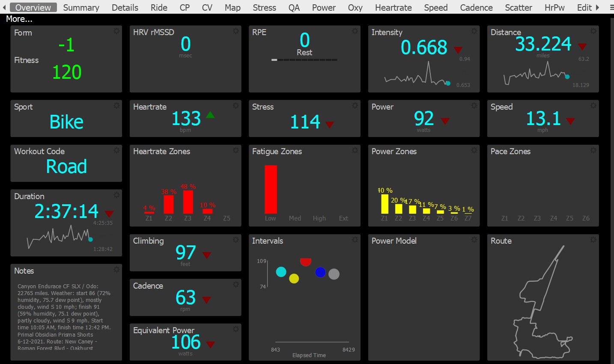
Task: Go to the Scatter tab
Action: pyautogui.click(x=519, y=7)
